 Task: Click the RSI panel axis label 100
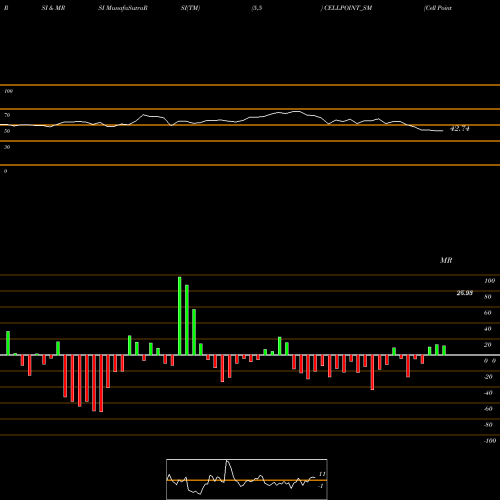tap(8, 91)
